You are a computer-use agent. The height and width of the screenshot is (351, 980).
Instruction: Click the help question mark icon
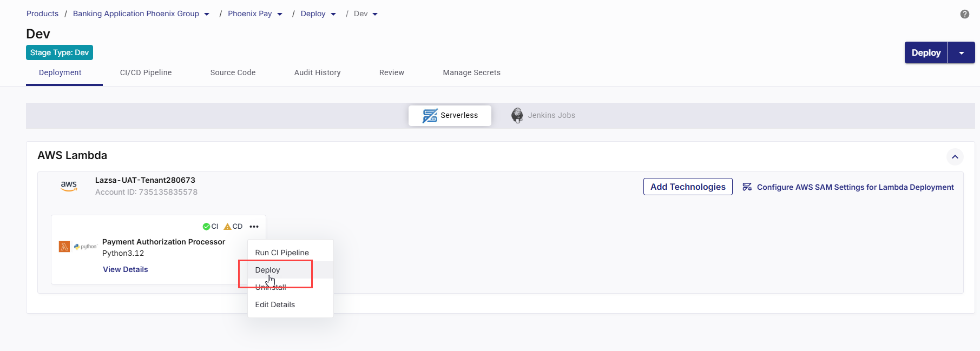[x=964, y=14]
